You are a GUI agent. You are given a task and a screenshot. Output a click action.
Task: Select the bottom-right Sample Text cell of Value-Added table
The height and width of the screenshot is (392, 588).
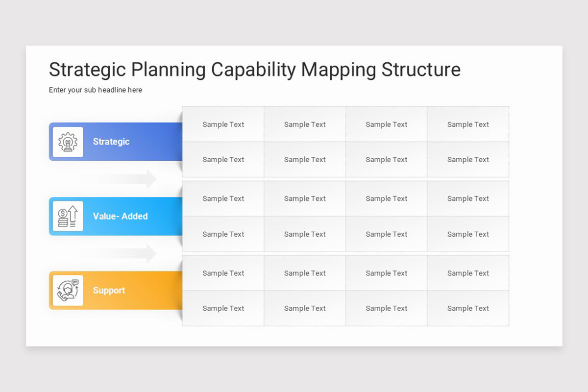(468, 234)
